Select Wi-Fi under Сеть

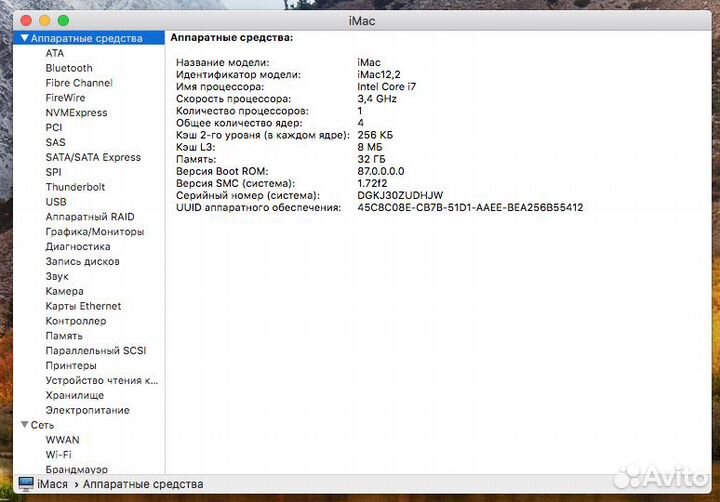click(58, 455)
